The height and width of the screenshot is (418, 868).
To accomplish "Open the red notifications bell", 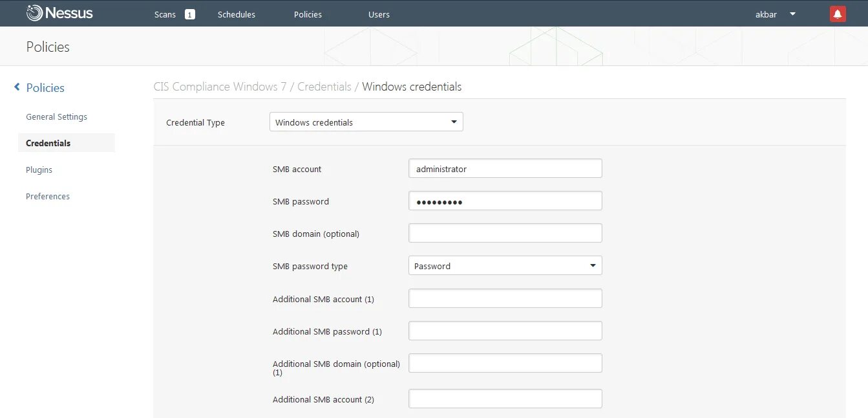I will (x=838, y=14).
